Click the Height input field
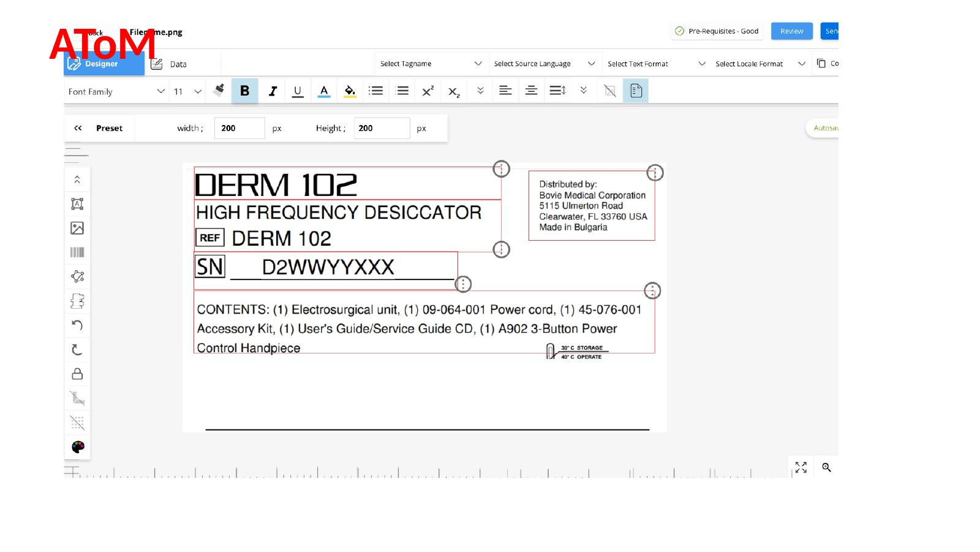The image size is (980, 552). click(382, 128)
